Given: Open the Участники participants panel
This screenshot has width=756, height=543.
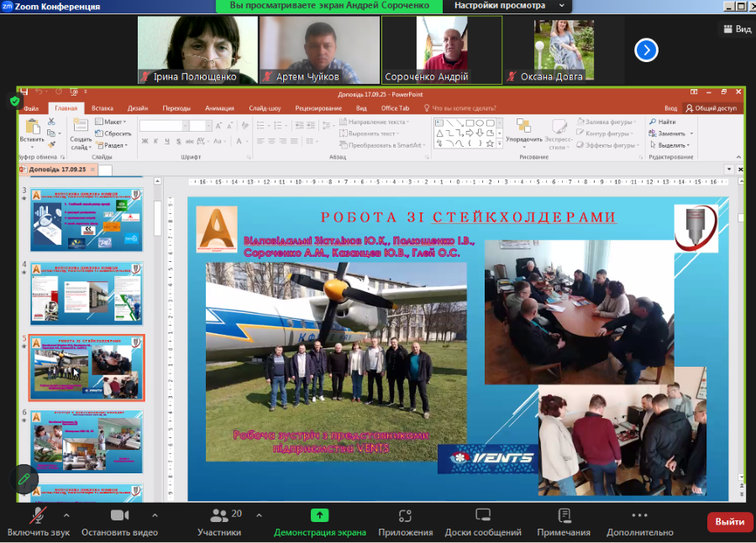Looking at the screenshot, I should click(x=219, y=515).
